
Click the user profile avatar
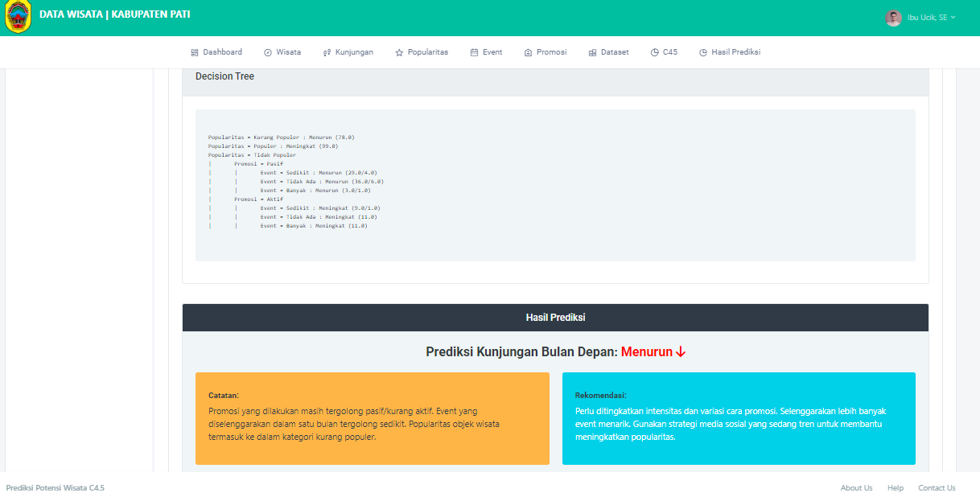point(893,18)
